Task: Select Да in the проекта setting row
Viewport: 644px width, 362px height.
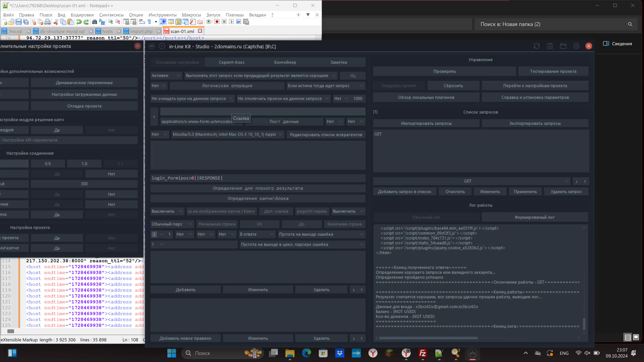Action: pyautogui.click(x=57, y=238)
